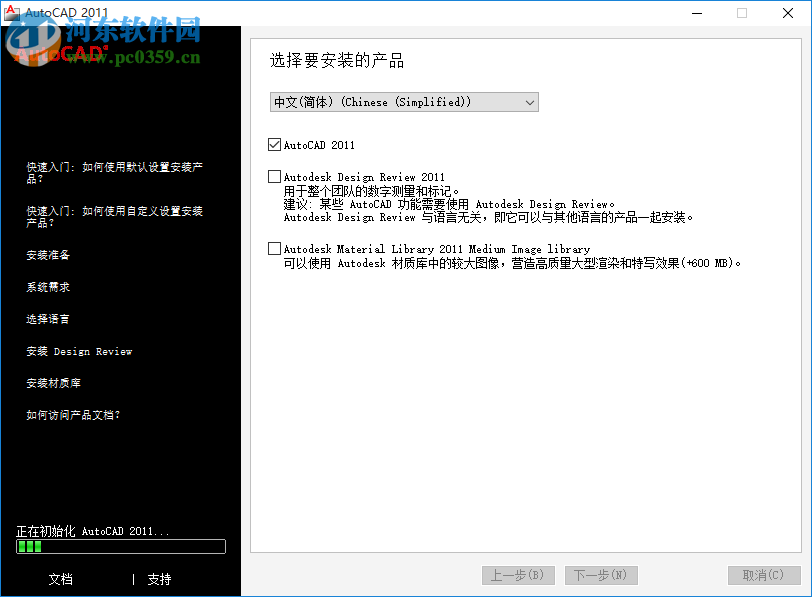812x597 pixels.
Task: Click the initialization progress bar
Action: click(120, 546)
